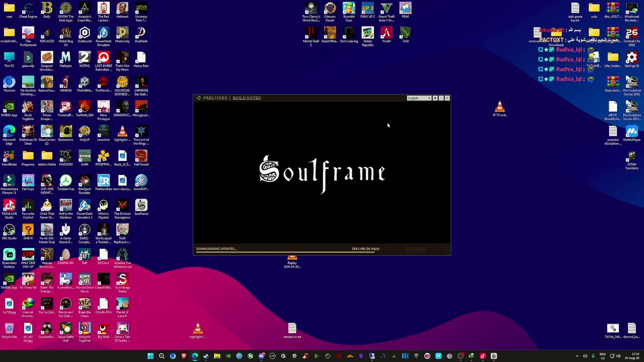Image resolution: width=644 pixels, height=362 pixels.
Task: Select the 'Downloading Updates...' status text
Action: point(216,248)
